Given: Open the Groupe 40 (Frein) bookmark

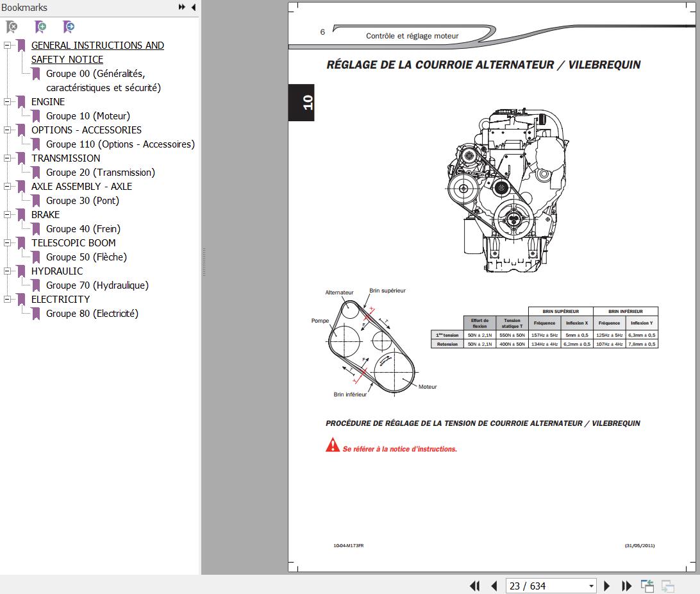Looking at the screenshot, I should [x=83, y=228].
